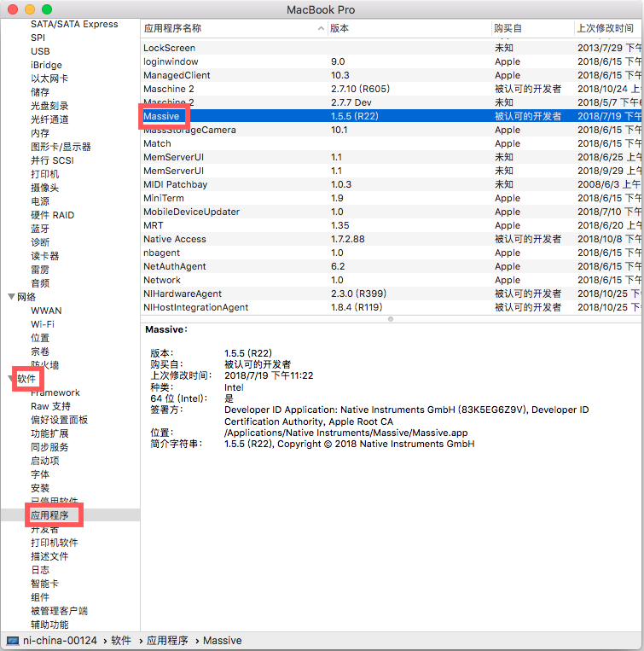The image size is (644, 651).
Task: Select SPI in the sidebar
Action: [x=38, y=38]
